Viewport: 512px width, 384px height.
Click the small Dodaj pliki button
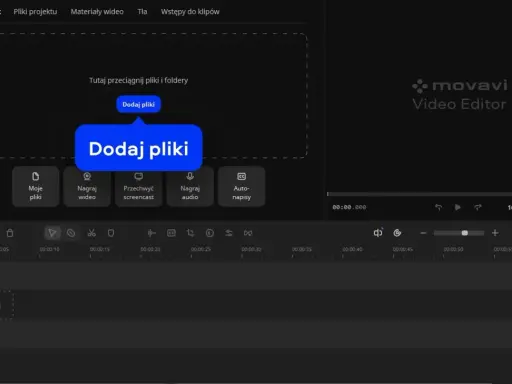139,104
